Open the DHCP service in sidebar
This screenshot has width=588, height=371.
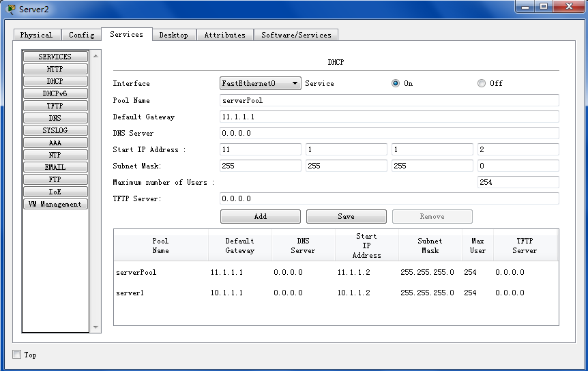click(x=55, y=81)
